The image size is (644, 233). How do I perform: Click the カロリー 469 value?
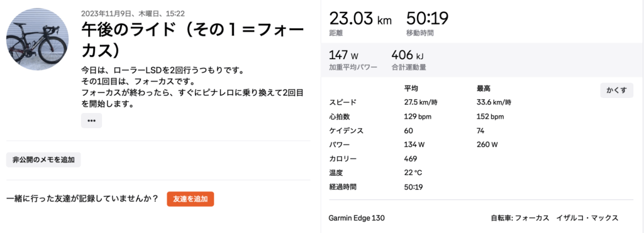[x=411, y=159]
